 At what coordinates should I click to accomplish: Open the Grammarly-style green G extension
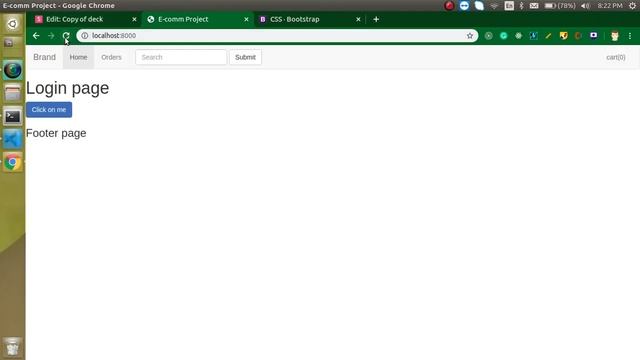tap(504, 36)
